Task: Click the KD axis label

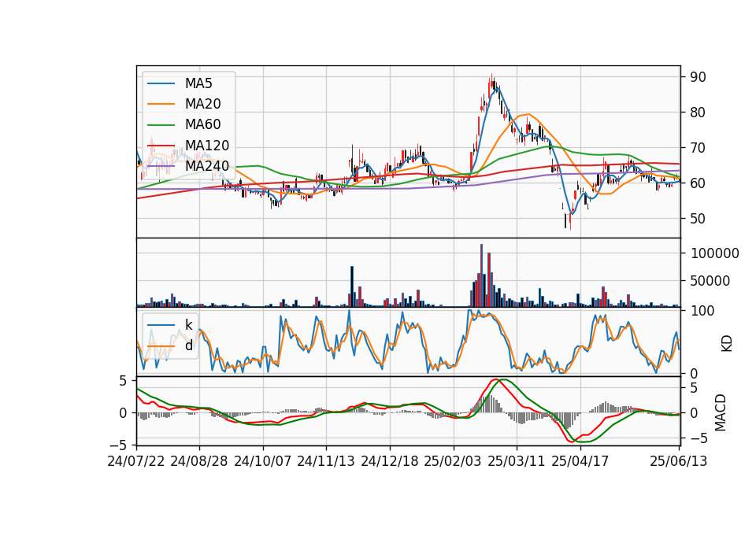Action: [727, 344]
